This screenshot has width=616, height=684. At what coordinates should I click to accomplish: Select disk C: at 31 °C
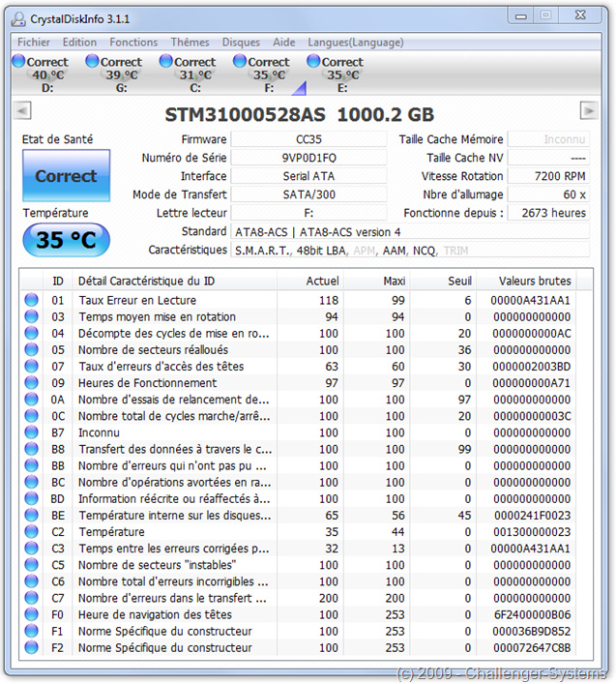click(188, 74)
